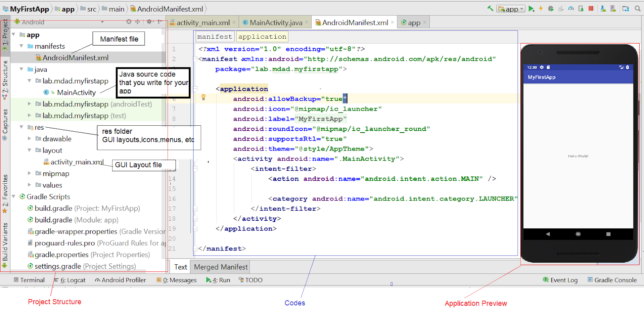Select the Text bottom tab

[x=181, y=267]
